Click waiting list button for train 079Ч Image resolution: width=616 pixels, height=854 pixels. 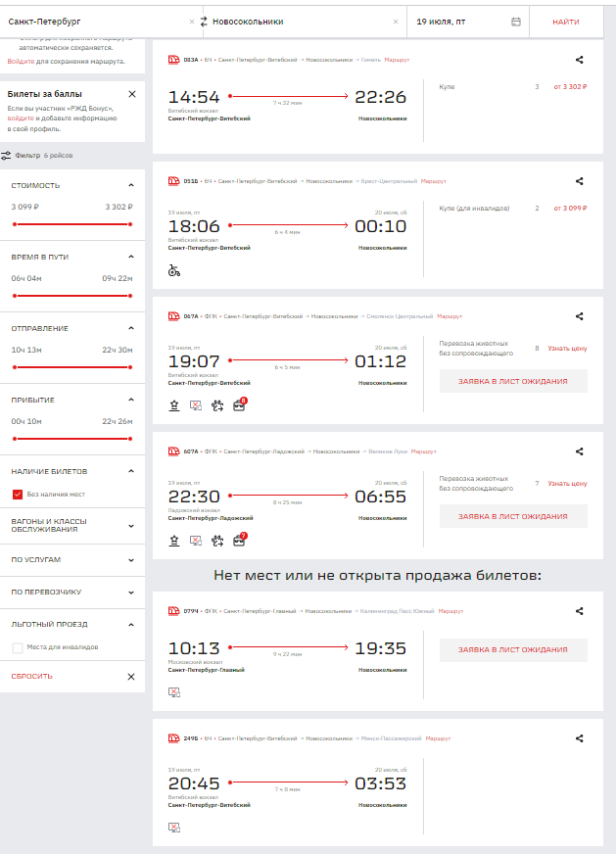(513, 649)
